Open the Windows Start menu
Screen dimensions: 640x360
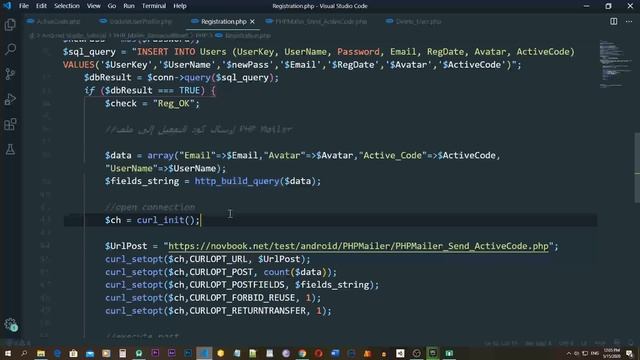pyautogui.click(x=7, y=353)
